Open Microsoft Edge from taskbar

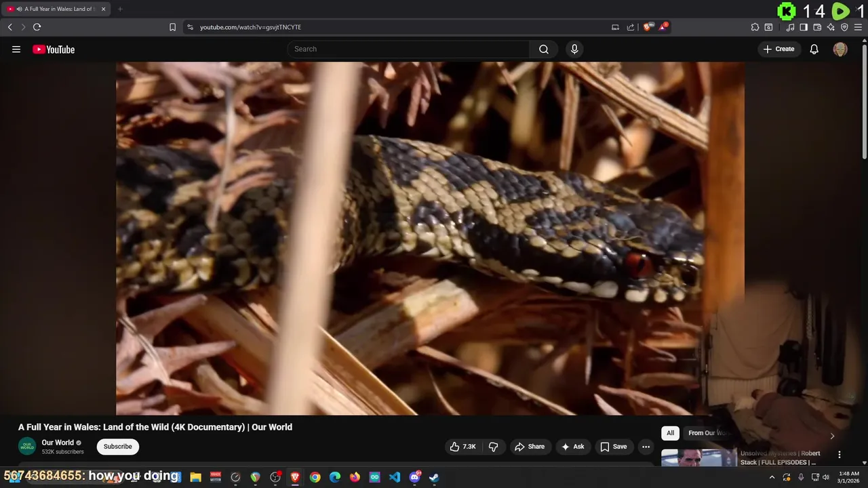pyautogui.click(x=335, y=477)
